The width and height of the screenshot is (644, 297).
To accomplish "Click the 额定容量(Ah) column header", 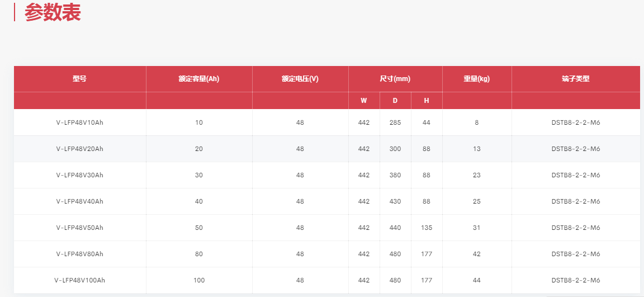I will click(199, 79).
